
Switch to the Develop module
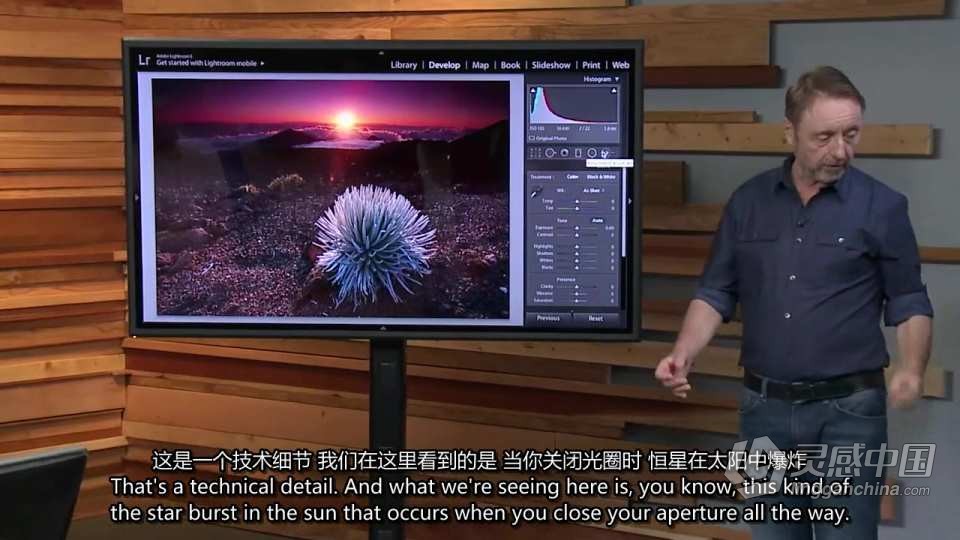[444, 65]
